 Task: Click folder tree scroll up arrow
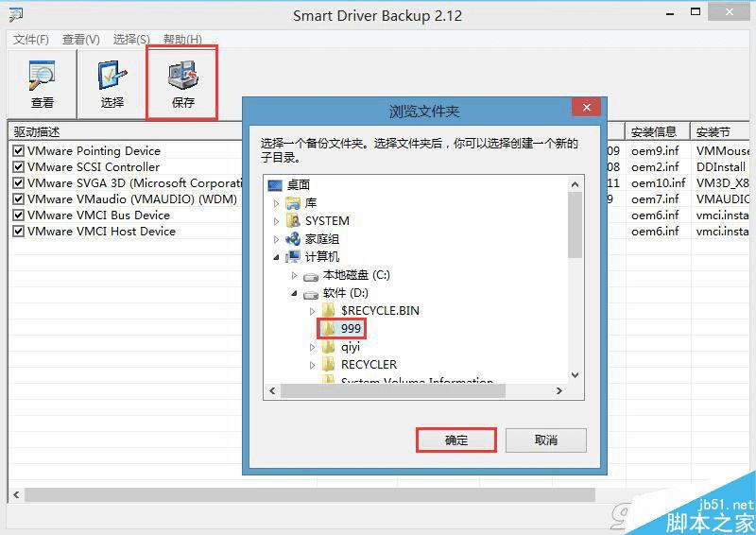[575, 184]
